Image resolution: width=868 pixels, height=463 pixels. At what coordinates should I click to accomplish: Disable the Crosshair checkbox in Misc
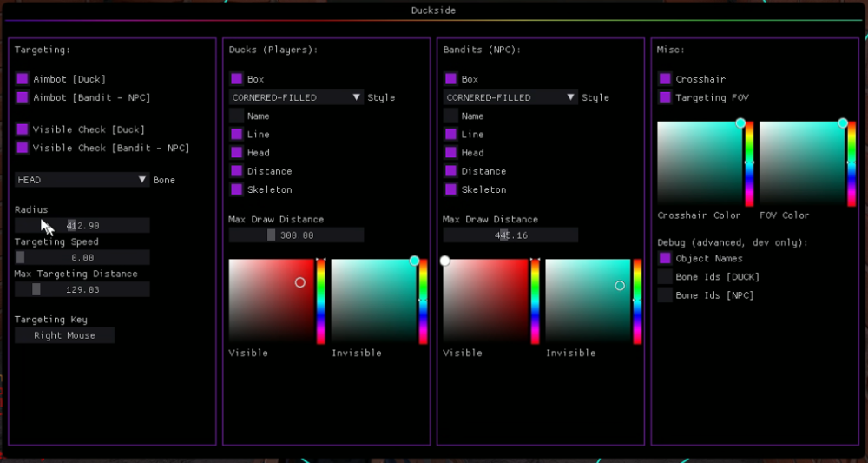tap(665, 79)
